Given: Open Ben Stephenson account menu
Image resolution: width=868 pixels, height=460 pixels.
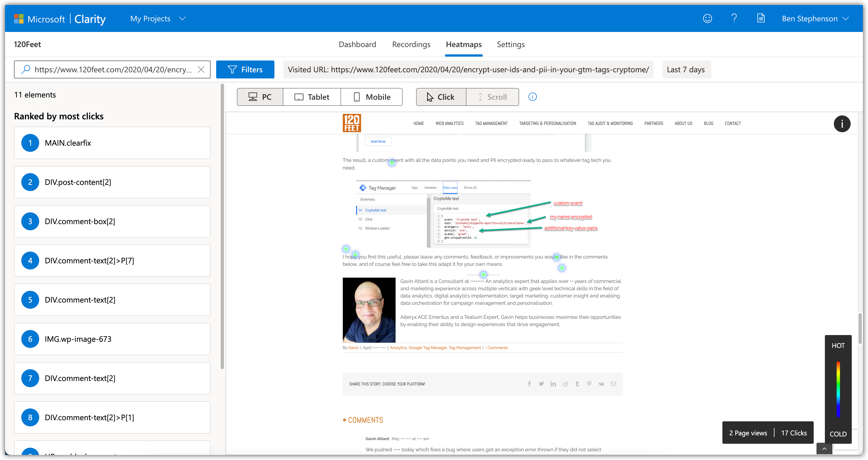Looking at the screenshot, I should point(815,18).
